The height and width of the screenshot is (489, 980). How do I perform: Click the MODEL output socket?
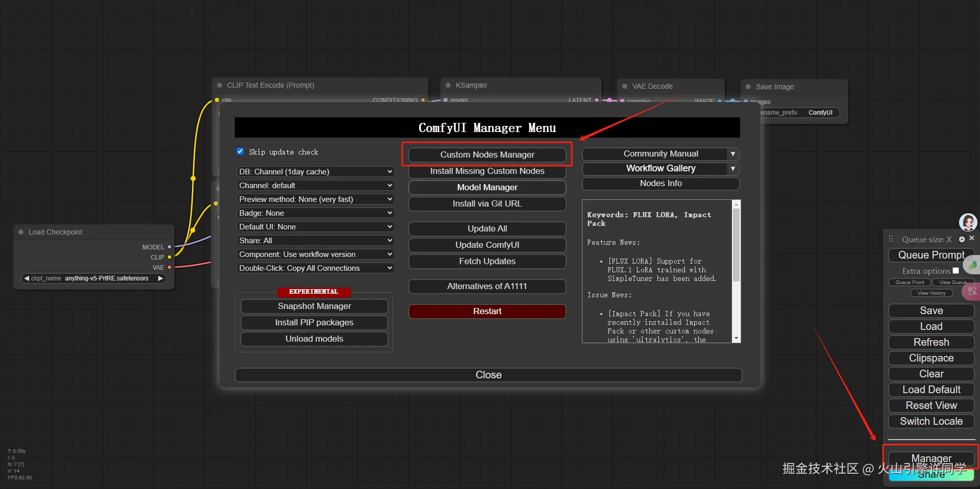[169, 247]
